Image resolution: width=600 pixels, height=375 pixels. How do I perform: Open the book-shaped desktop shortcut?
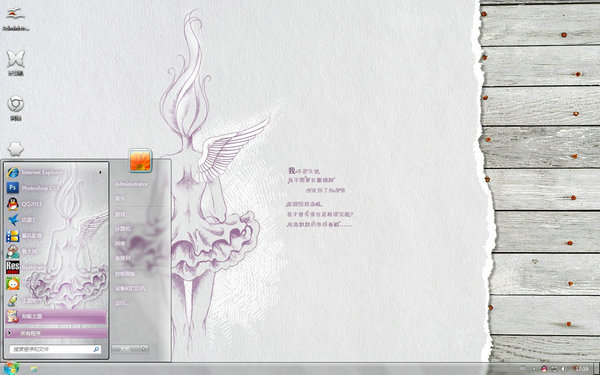pos(15,20)
